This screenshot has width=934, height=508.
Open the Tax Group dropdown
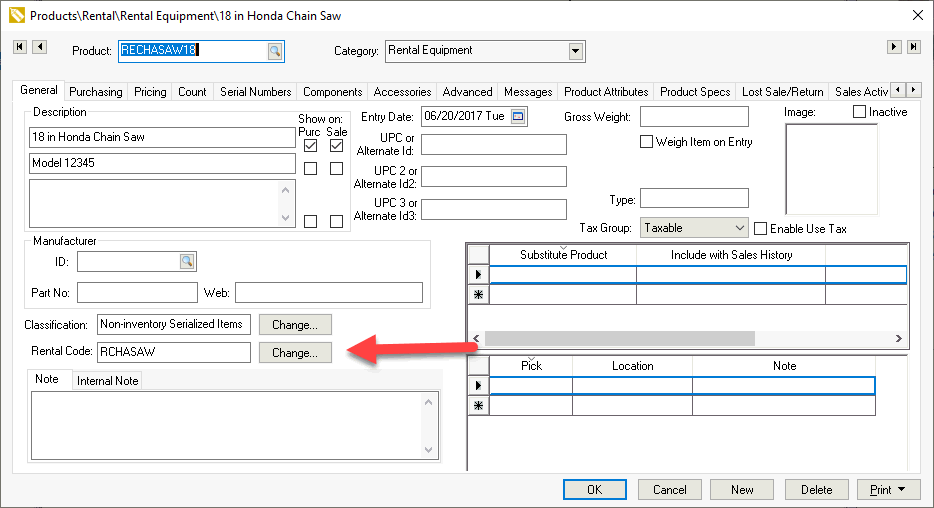click(738, 229)
